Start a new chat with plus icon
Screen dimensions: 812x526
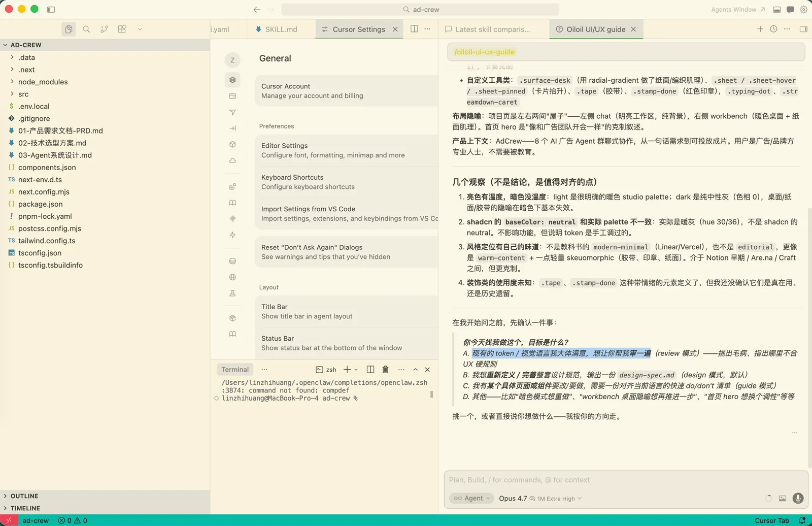(760, 29)
